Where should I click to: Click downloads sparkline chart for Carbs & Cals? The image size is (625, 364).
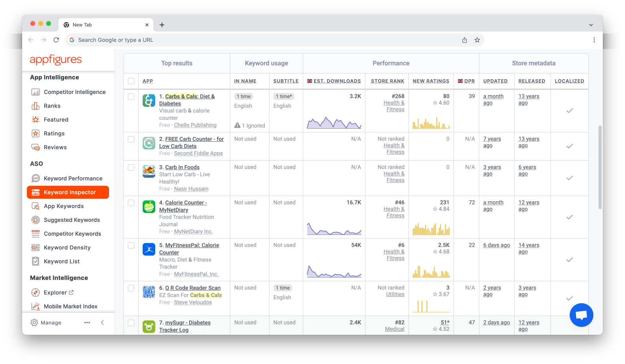(334, 123)
